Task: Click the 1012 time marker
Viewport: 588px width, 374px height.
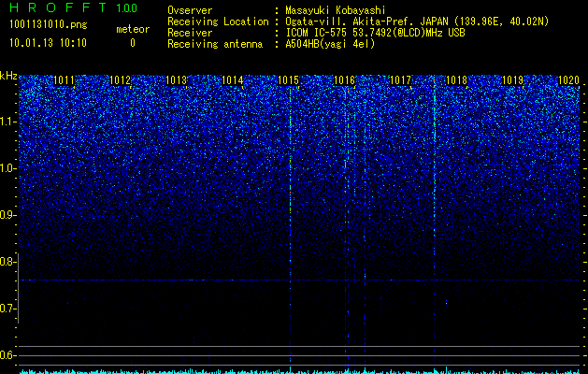Action: pos(120,80)
